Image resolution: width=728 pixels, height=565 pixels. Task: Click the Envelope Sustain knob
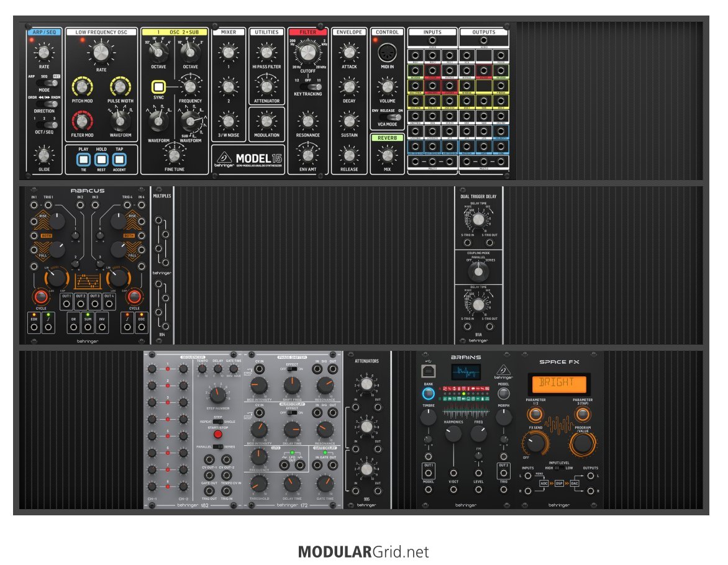click(348, 121)
